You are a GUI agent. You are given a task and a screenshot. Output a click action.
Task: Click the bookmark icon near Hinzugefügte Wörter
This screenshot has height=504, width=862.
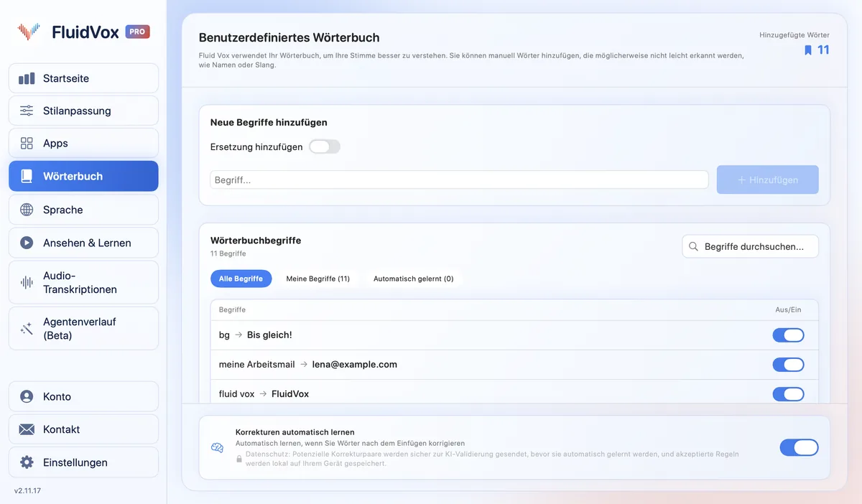[x=808, y=50]
